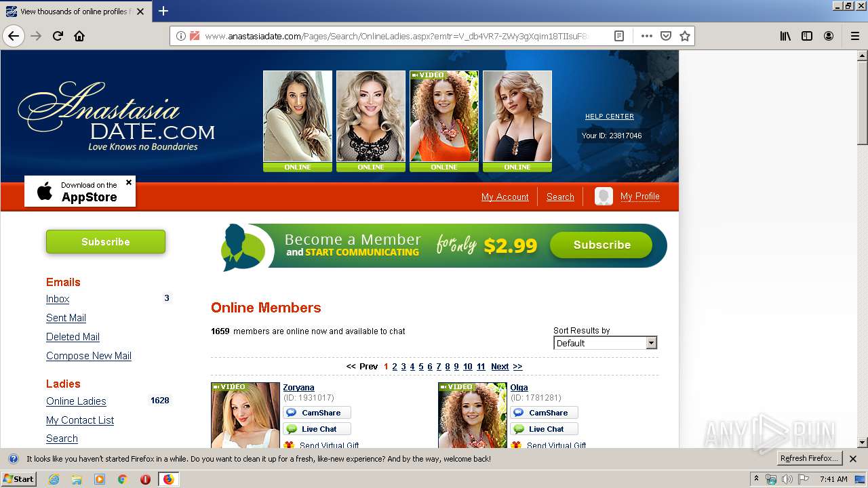Dismiss the Firefox refresh notification bar

coord(853,459)
